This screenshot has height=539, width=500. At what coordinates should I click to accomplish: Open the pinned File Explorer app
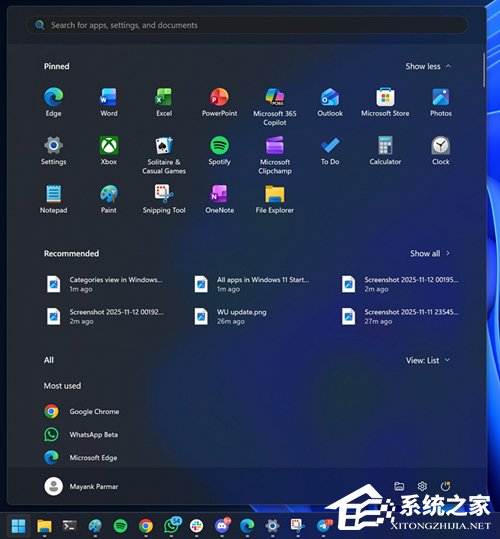275,199
